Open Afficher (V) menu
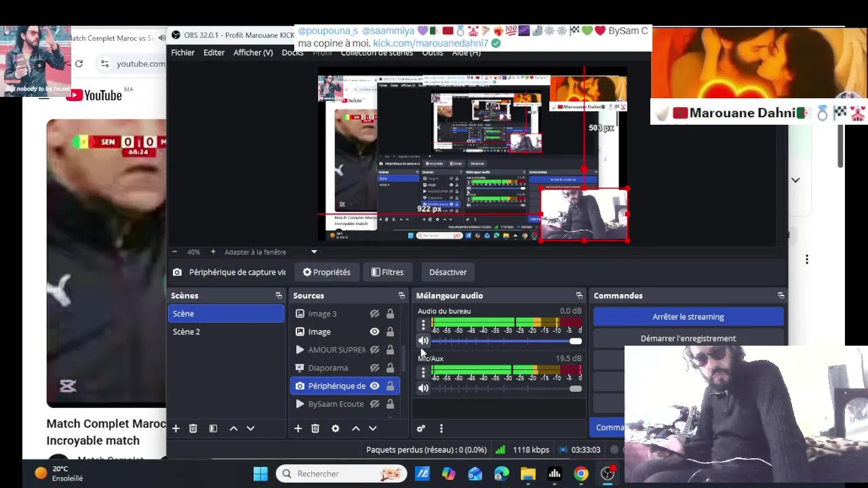The height and width of the screenshot is (488, 868). tap(253, 52)
